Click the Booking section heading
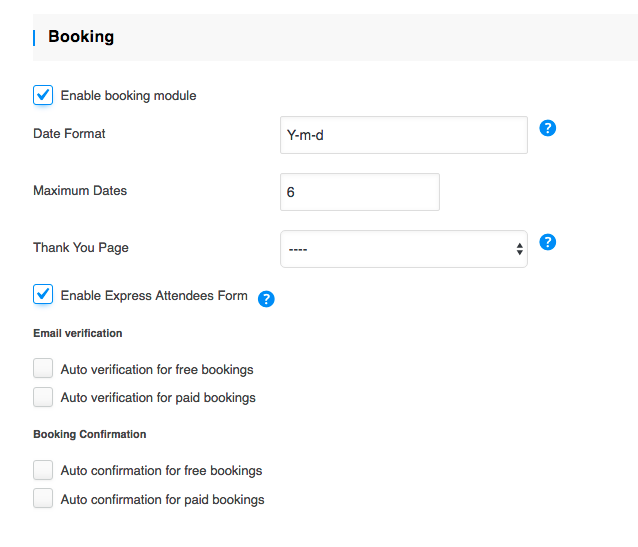638x547 pixels. 81,37
